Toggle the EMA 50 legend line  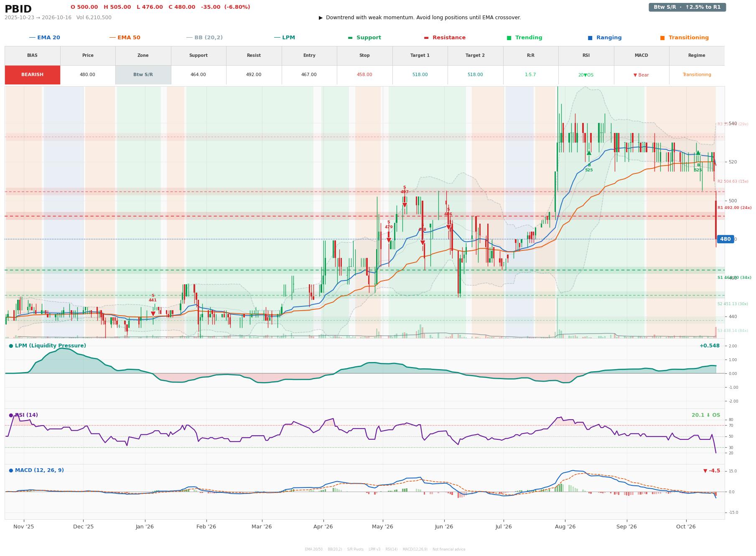point(125,38)
